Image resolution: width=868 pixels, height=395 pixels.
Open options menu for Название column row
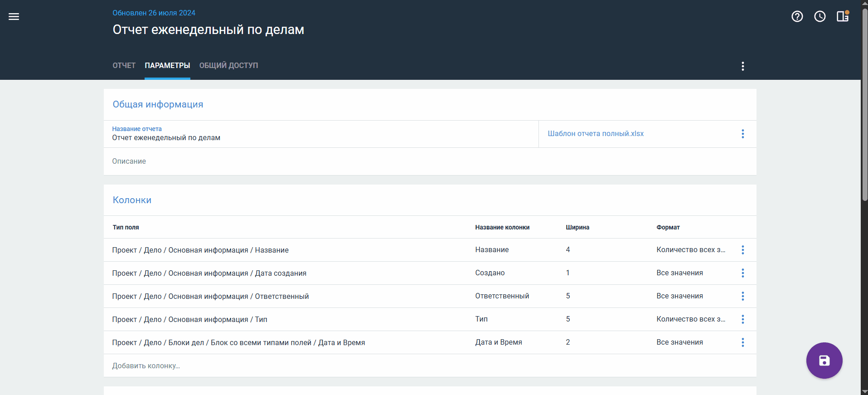click(742, 250)
